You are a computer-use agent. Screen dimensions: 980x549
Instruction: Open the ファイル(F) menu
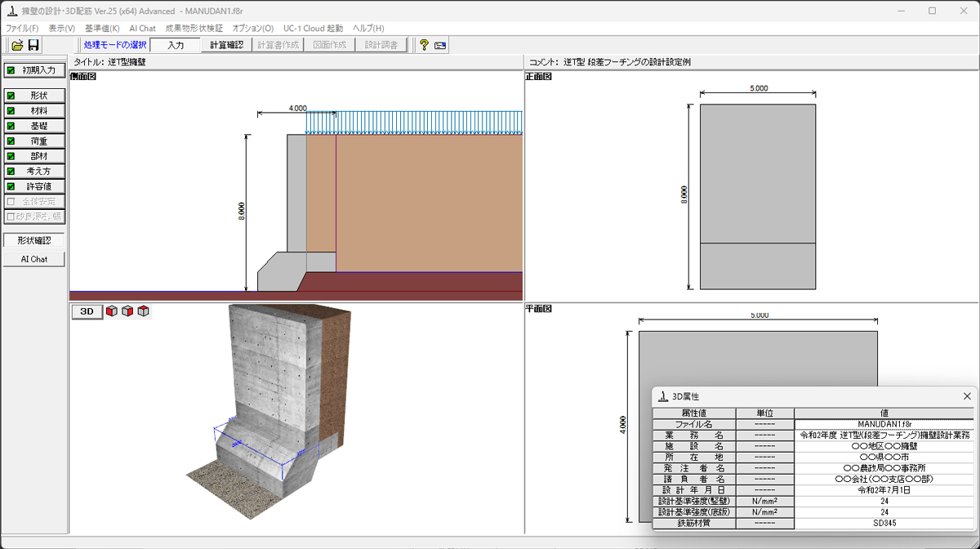22,29
